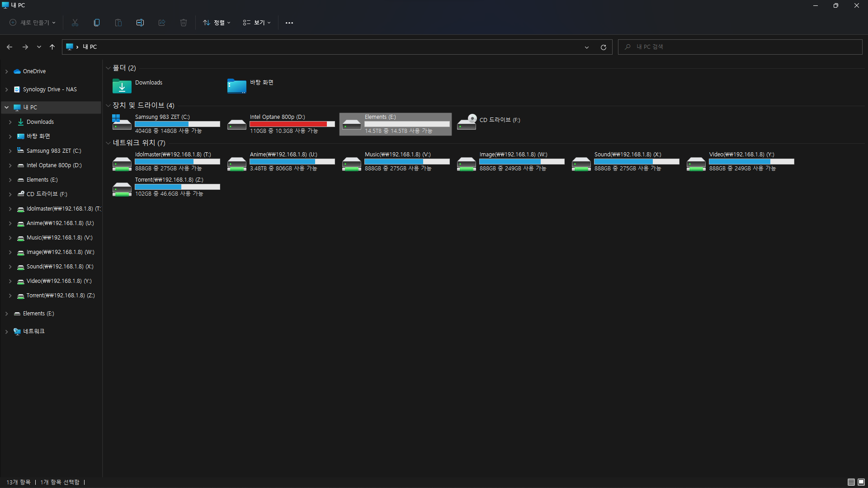868x488 pixels.
Task: Open the CD drive (F:) icon
Action: (x=467, y=122)
